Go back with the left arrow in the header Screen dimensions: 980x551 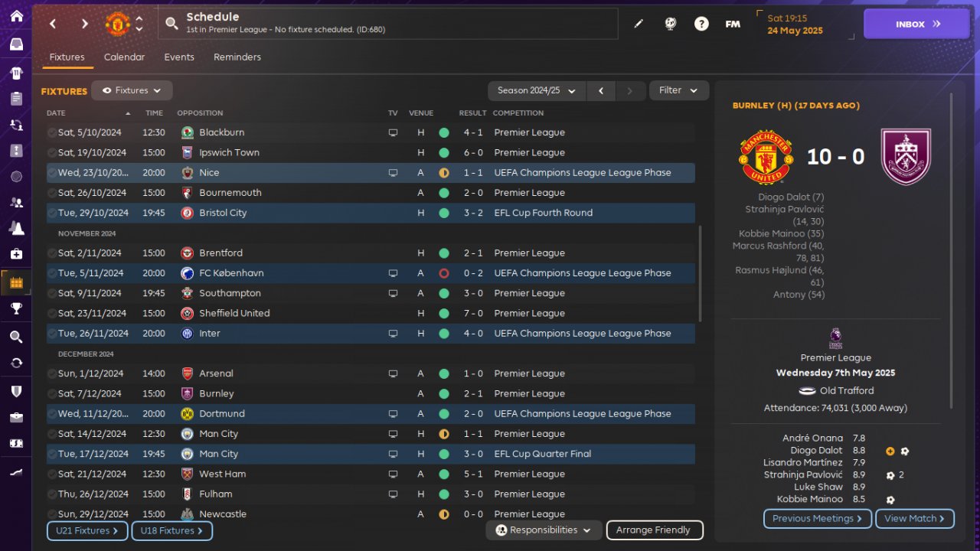53,24
